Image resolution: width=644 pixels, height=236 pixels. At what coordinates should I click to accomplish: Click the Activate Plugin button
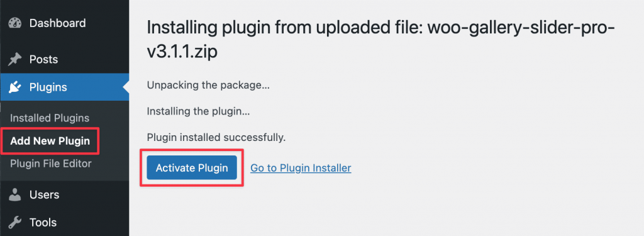pos(192,168)
